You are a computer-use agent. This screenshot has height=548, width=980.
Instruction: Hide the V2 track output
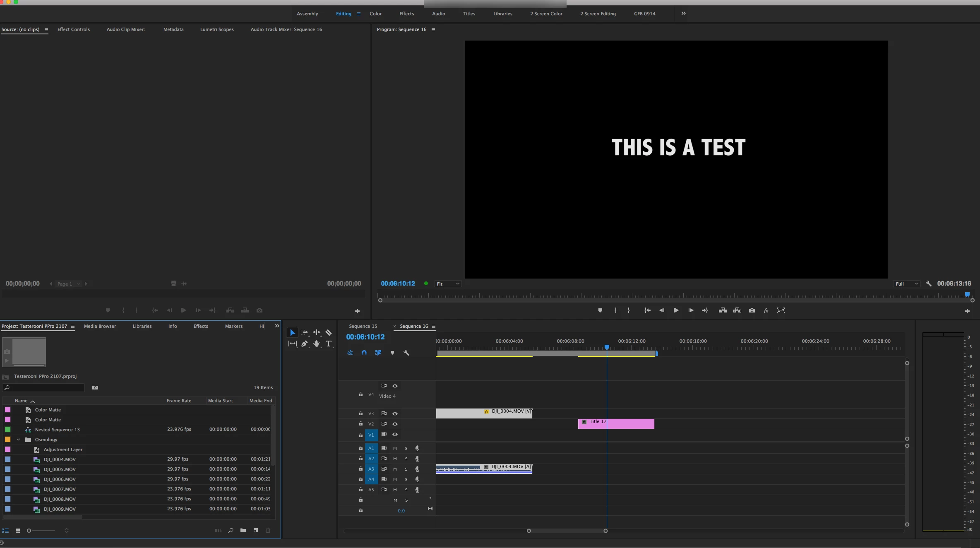tap(395, 424)
